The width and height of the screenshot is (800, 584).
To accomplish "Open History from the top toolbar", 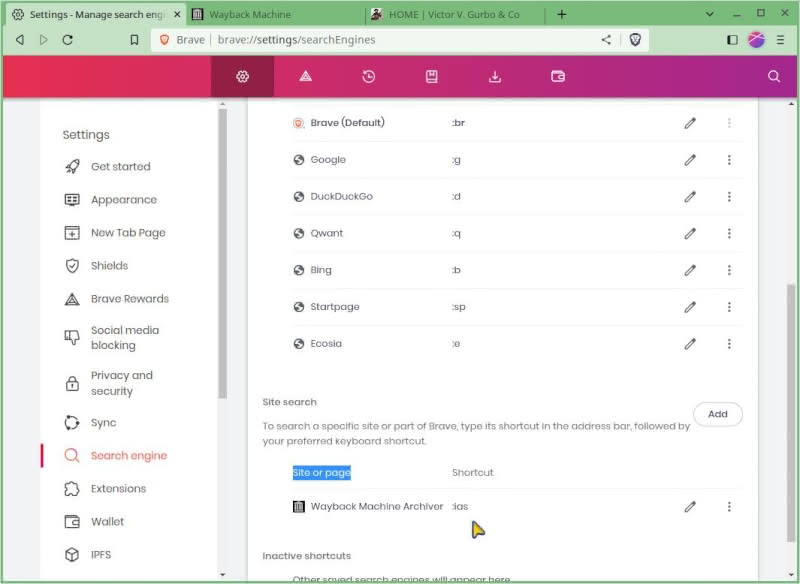I will 368,77.
